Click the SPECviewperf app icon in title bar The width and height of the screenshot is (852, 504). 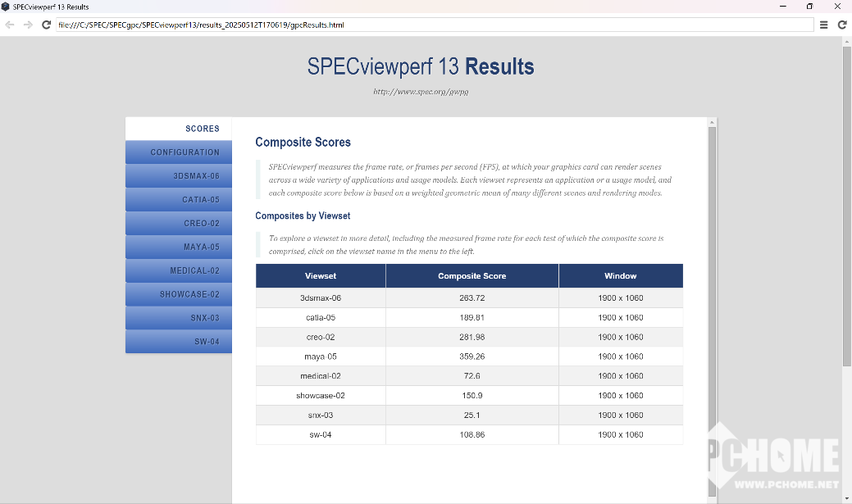coord(6,7)
